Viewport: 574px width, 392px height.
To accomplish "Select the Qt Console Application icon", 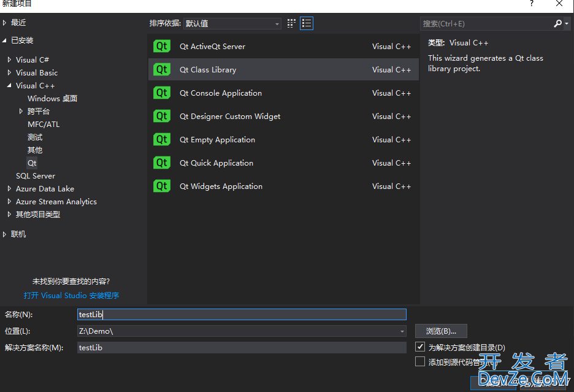I will pos(162,93).
